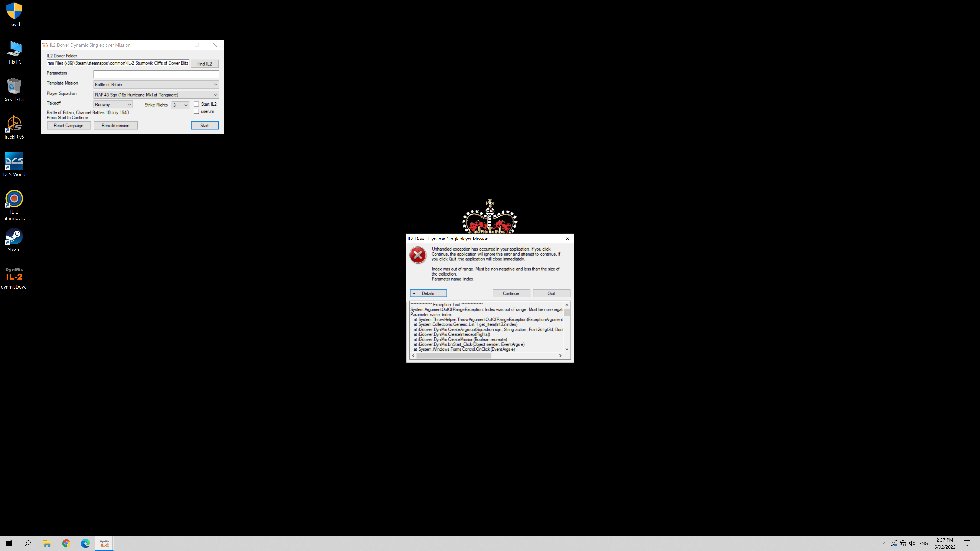The image size is (980, 551).
Task: Click the scroll down arrow in exception details
Action: click(567, 349)
